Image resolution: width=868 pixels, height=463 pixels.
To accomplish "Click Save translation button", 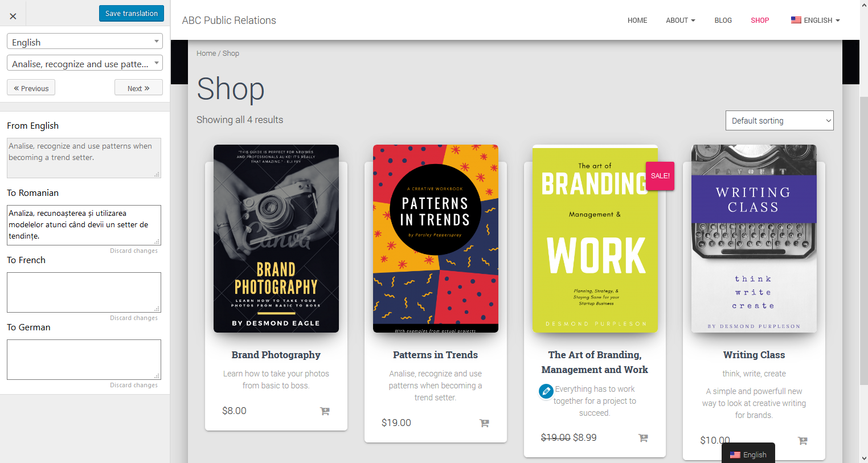I will [x=131, y=14].
